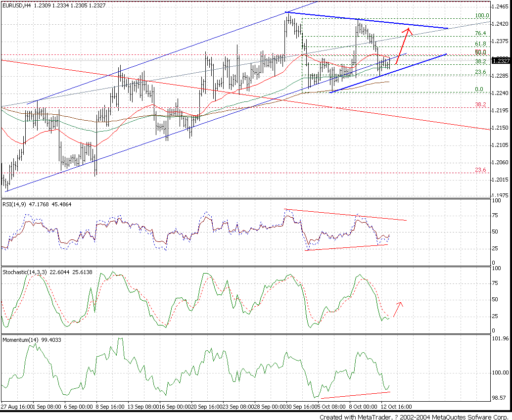Click the 1.2105 price axis label
The image size is (512, 420).
click(x=501, y=145)
